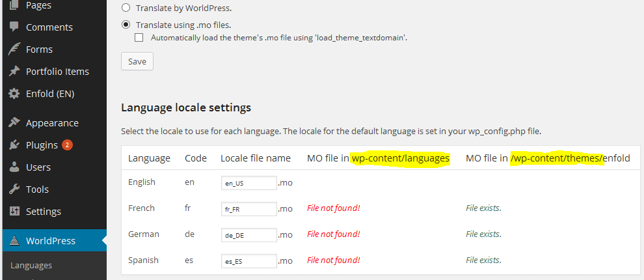The height and width of the screenshot is (280, 644).
Task: Click the 'de' code cell
Action: [x=189, y=234]
